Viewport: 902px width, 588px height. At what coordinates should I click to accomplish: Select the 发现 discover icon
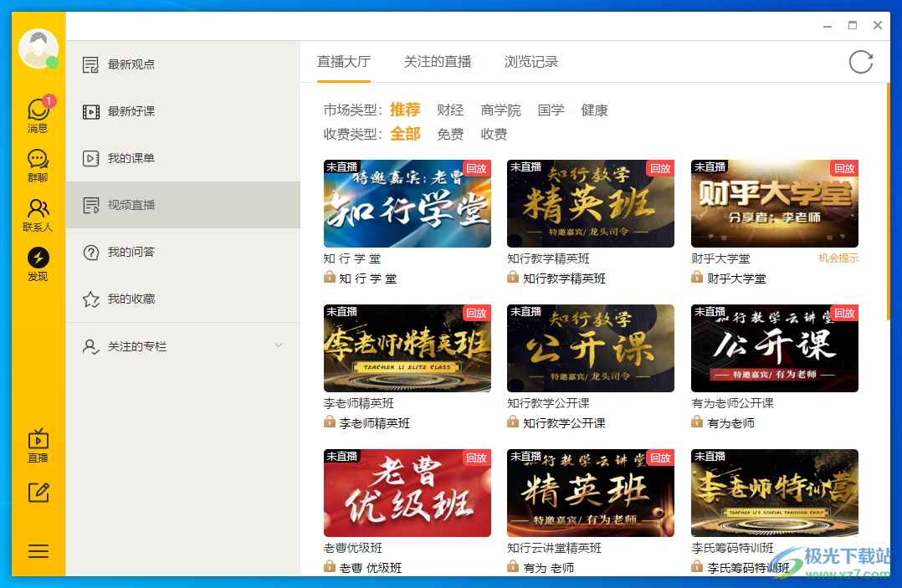click(x=38, y=264)
